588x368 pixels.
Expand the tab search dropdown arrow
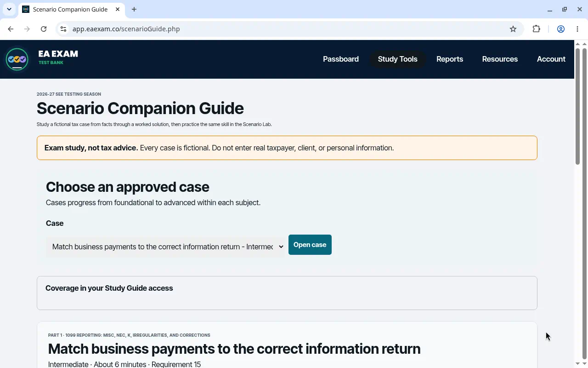9,9
